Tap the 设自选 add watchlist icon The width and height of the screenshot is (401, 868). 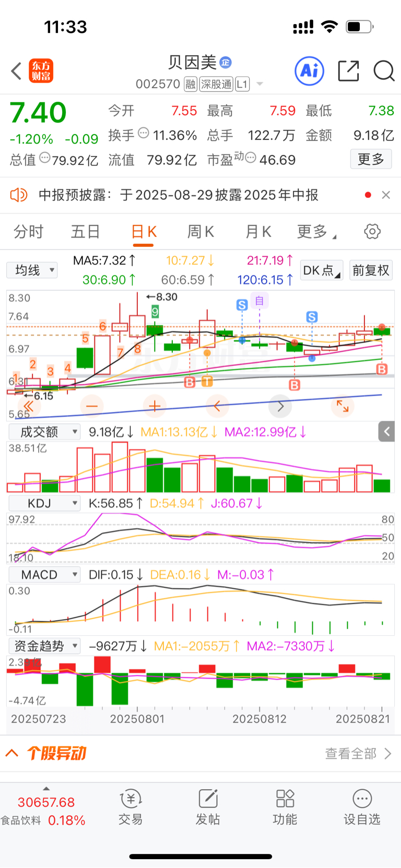(x=362, y=807)
